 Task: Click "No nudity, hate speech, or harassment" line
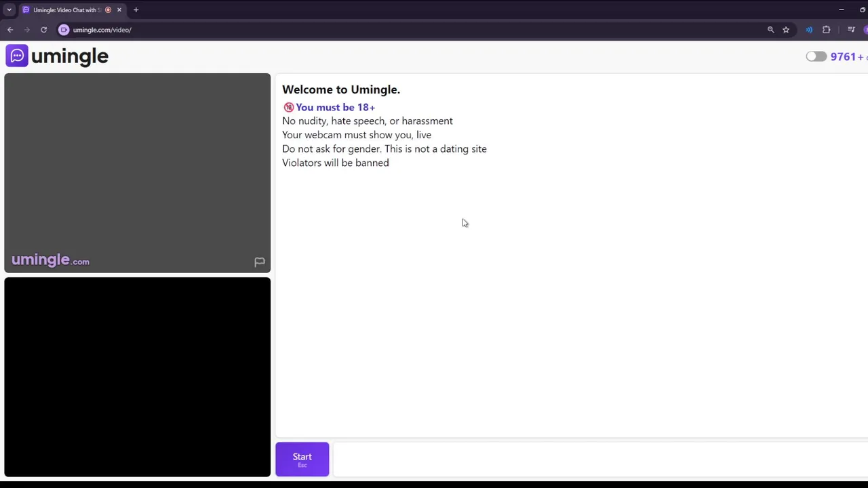pos(368,121)
